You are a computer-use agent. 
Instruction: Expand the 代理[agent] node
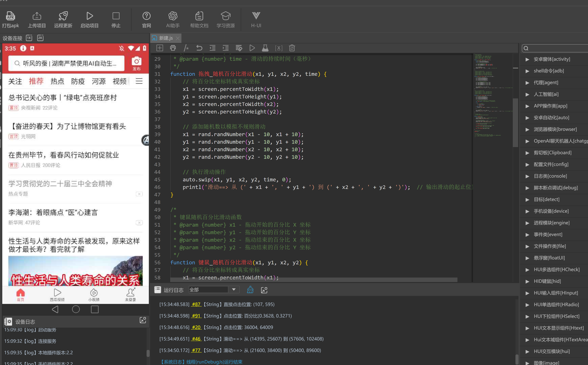(527, 83)
